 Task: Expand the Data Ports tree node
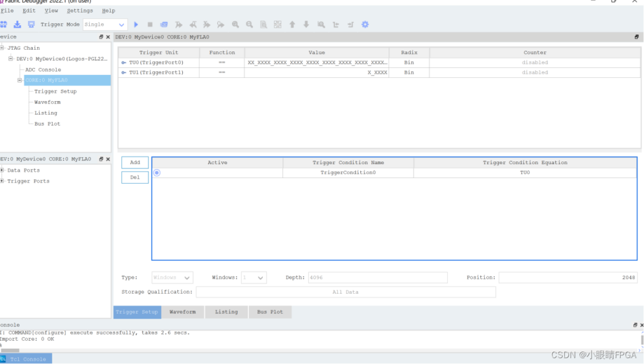3,170
